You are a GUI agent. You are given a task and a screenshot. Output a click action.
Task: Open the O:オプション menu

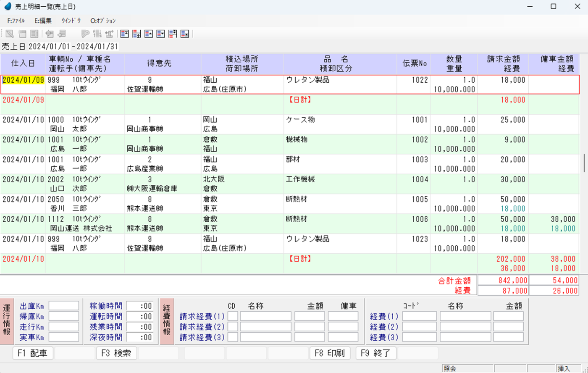pyautogui.click(x=103, y=21)
